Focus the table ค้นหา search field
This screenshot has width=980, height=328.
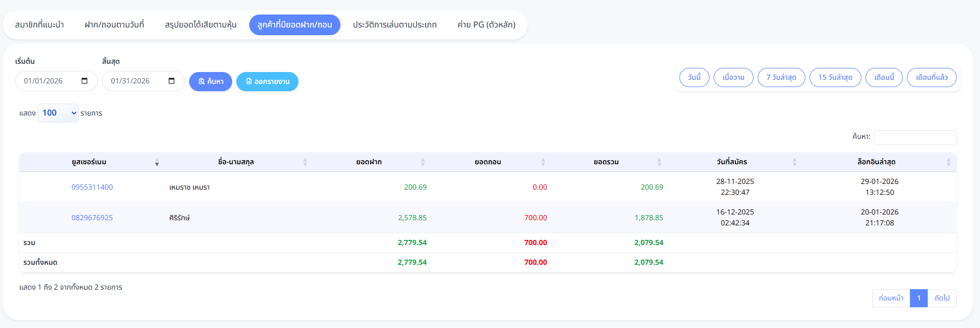point(915,137)
